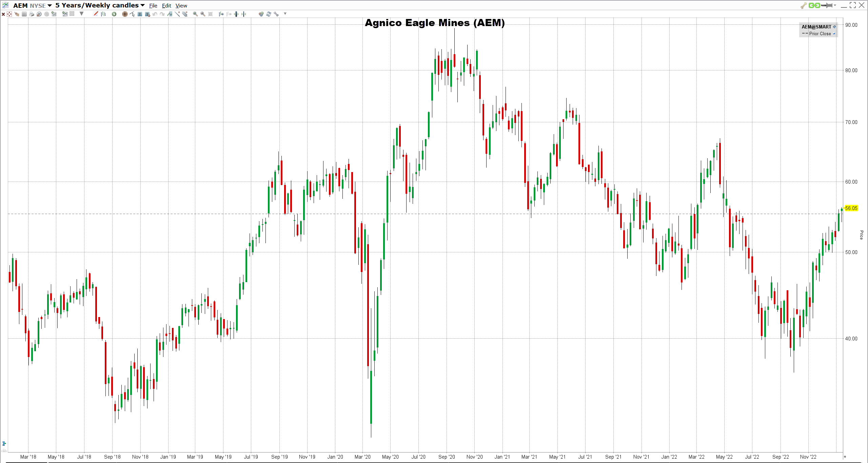Click the Nov '22 date axis label

click(808, 457)
